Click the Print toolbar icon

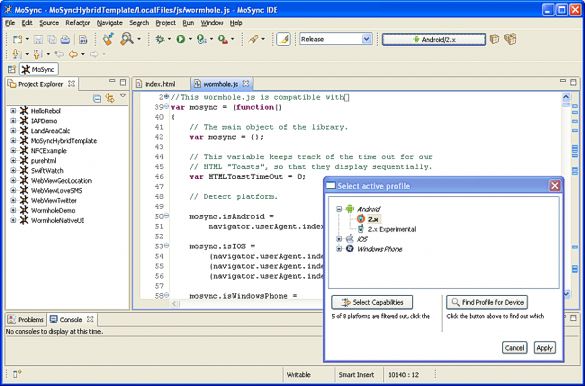tap(65, 39)
